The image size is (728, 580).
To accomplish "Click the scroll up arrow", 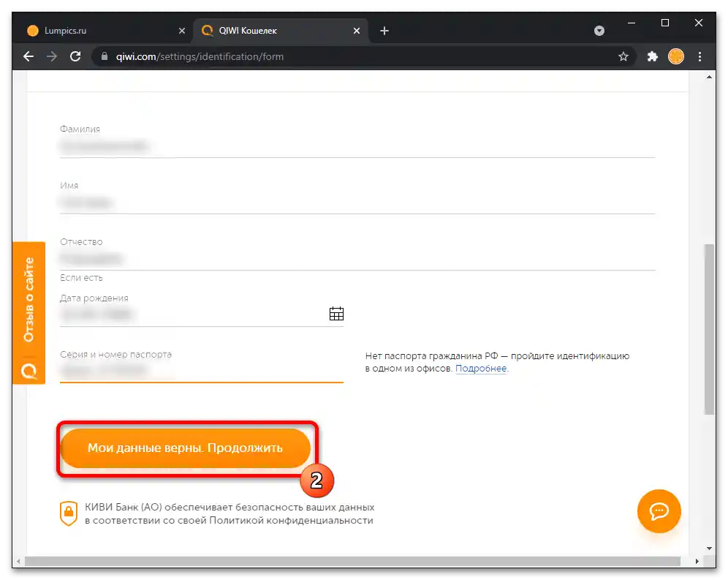I will (x=709, y=77).
